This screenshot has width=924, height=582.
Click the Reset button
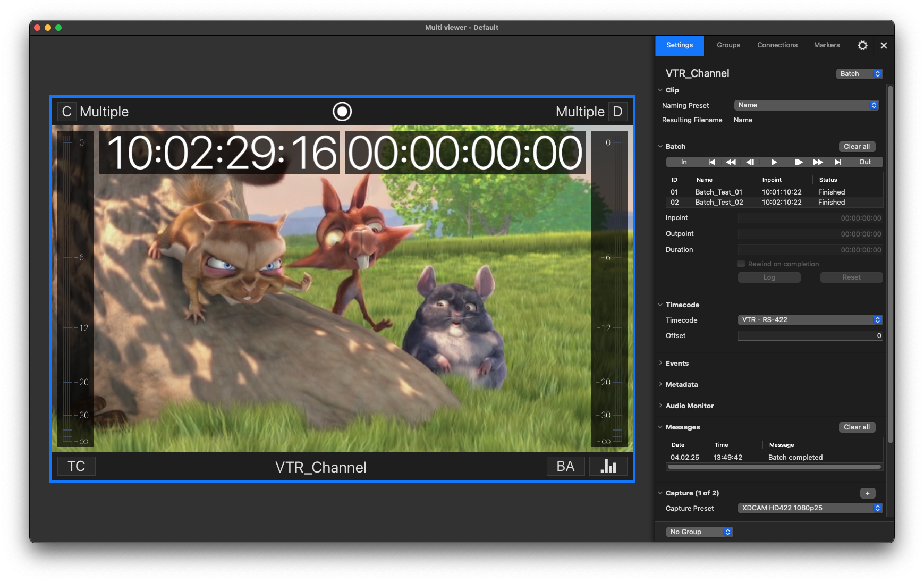[x=851, y=277]
